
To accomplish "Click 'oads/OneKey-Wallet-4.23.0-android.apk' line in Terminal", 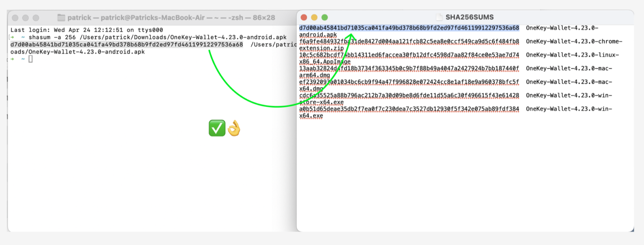I will point(77,52).
